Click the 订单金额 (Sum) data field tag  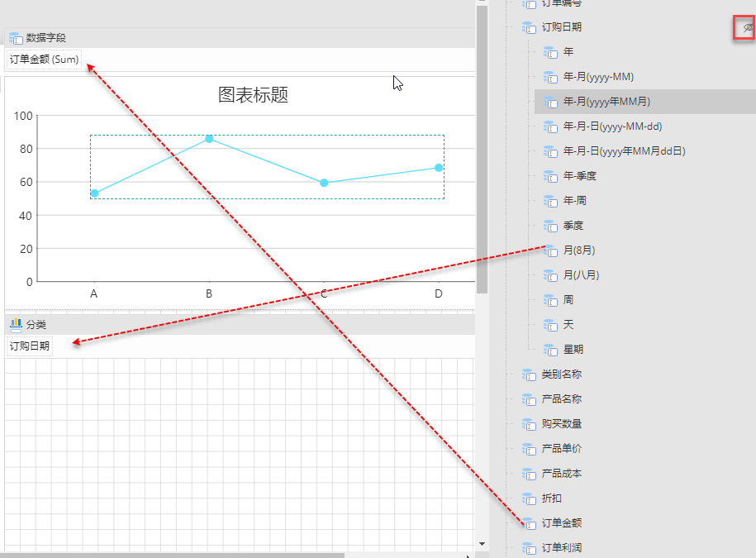coord(44,60)
